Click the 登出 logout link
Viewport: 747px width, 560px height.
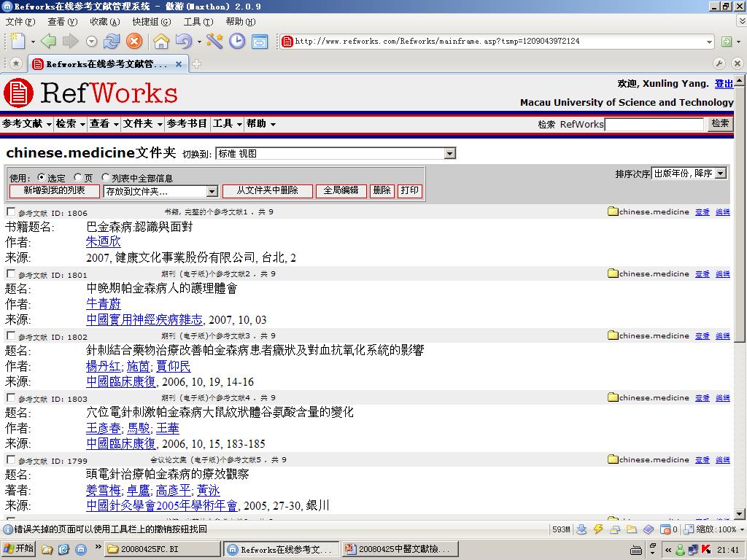[724, 84]
